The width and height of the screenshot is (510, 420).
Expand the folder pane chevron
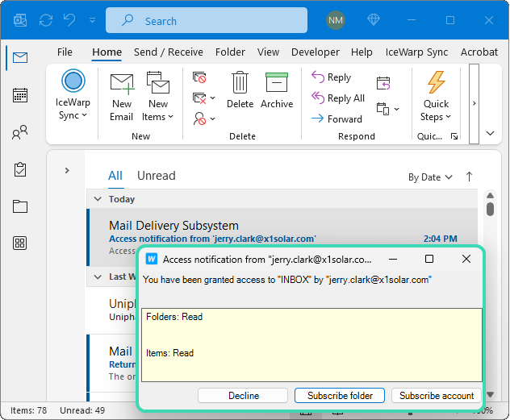[67, 171]
